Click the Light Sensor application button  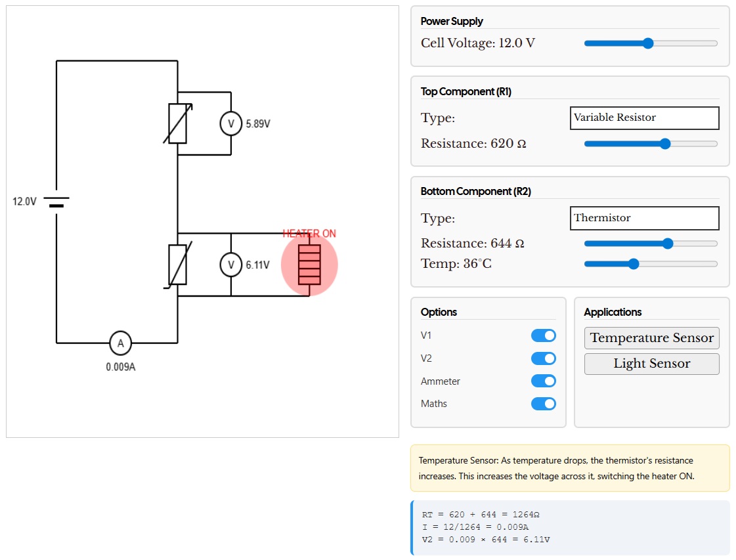pyautogui.click(x=651, y=364)
